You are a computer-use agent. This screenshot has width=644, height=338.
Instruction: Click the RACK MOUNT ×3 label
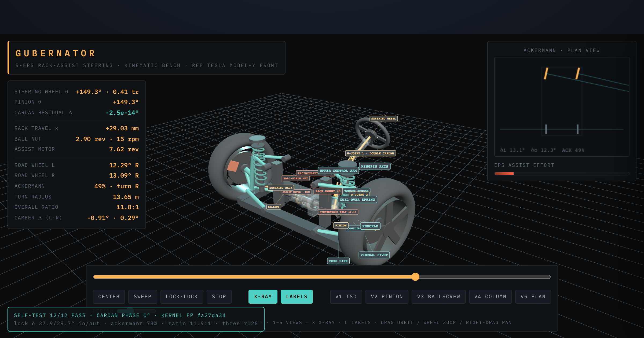coord(328,191)
